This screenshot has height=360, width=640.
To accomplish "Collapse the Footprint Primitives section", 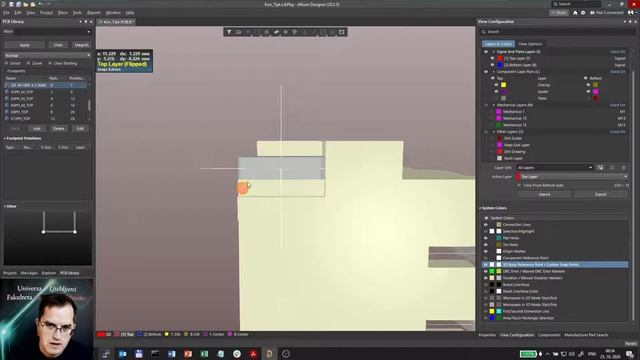I will [4, 138].
